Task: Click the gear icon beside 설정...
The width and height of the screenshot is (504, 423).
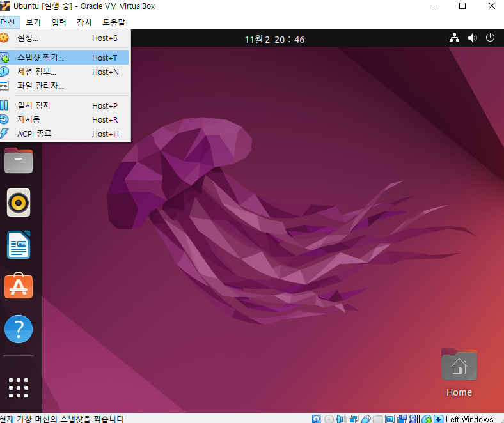Action: click(4, 38)
